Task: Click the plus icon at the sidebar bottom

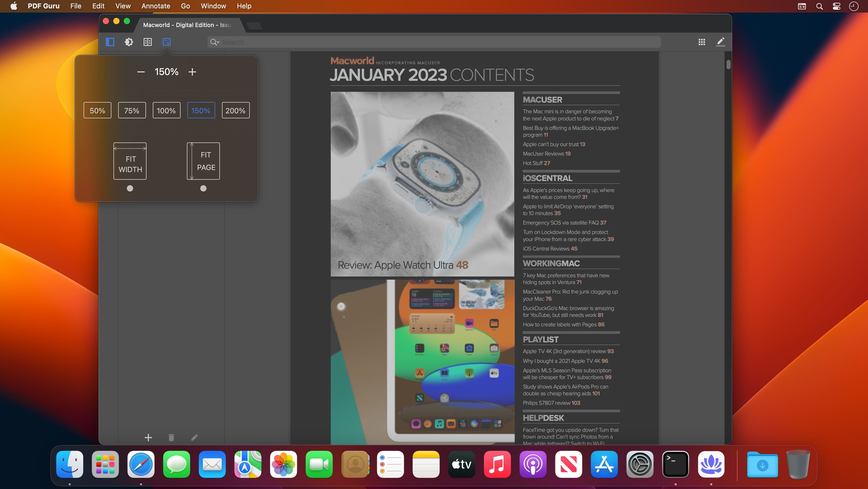Action: tap(148, 437)
